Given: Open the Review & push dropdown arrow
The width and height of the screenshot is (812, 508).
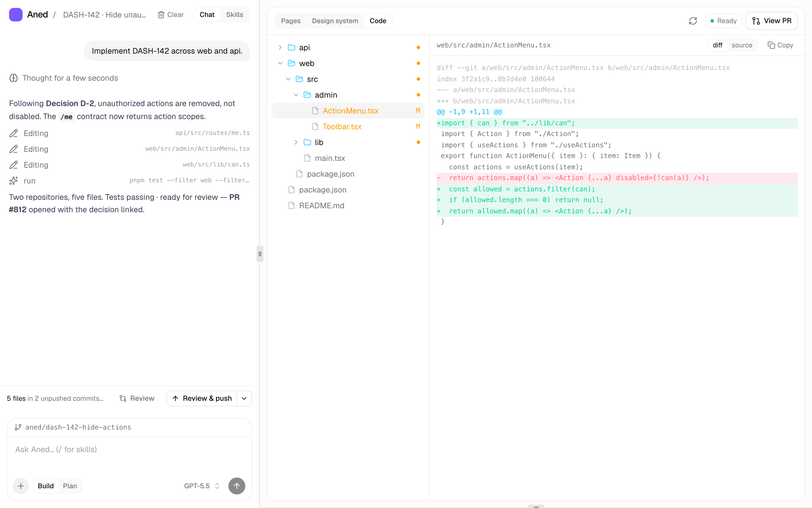Looking at the screenshot, I should click(x=244, y=398).
